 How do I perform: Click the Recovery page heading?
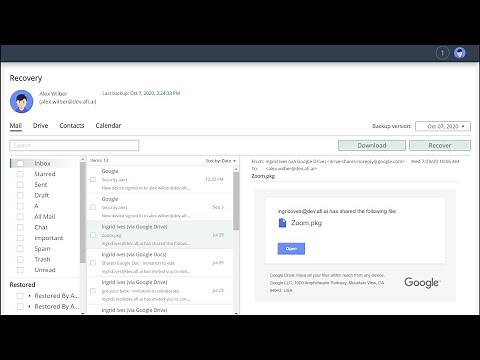26,78
